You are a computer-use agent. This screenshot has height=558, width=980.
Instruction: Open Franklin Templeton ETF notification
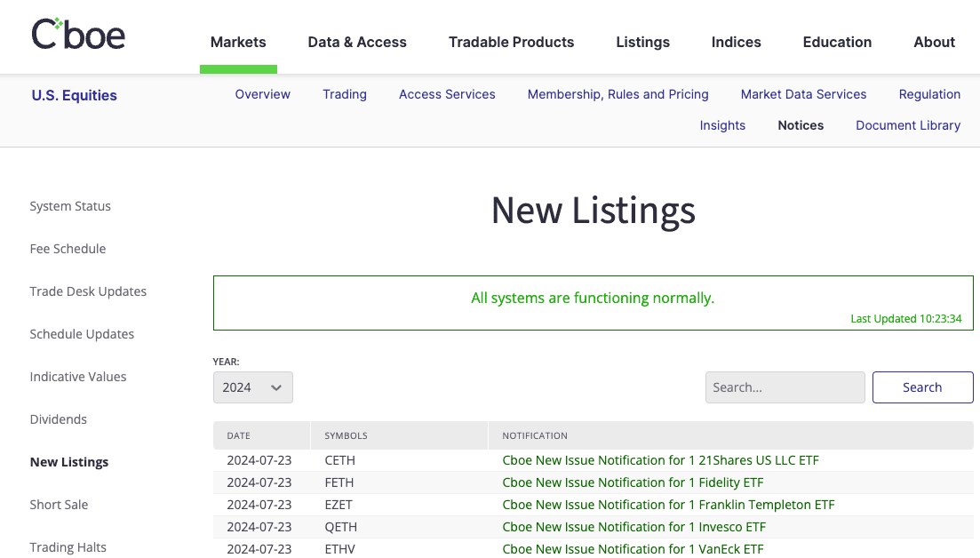click(x=668, y=505)
